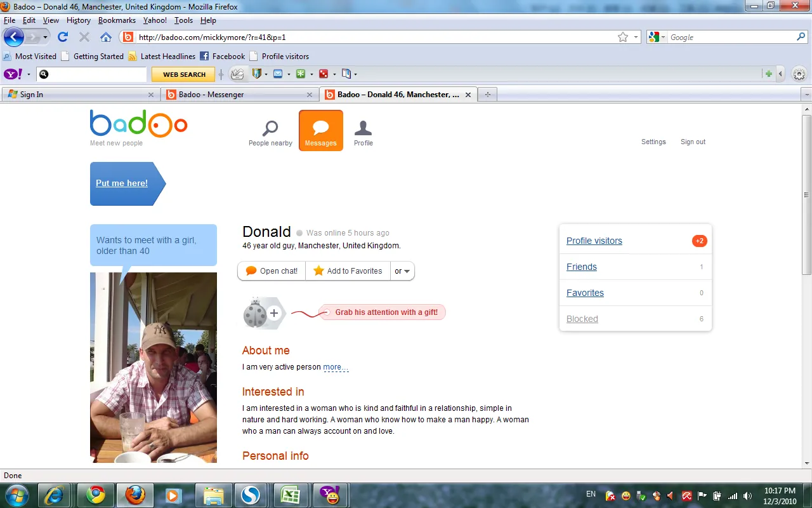The image size is (812, 508).
Task: Open the address bar history dropdown
Action: coord(636,37)
